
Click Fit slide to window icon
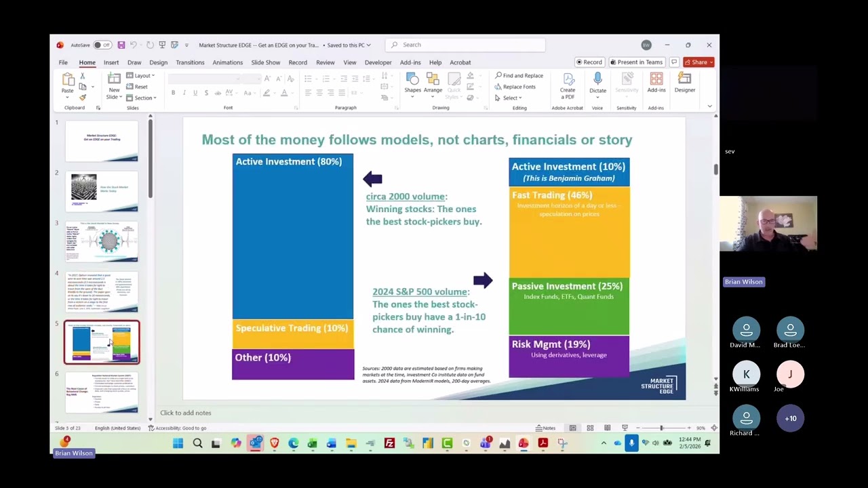(713, 428)
